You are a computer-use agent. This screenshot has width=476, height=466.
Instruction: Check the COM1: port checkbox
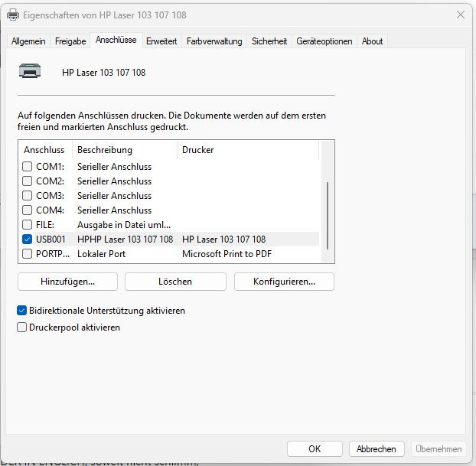coord(28,166)
